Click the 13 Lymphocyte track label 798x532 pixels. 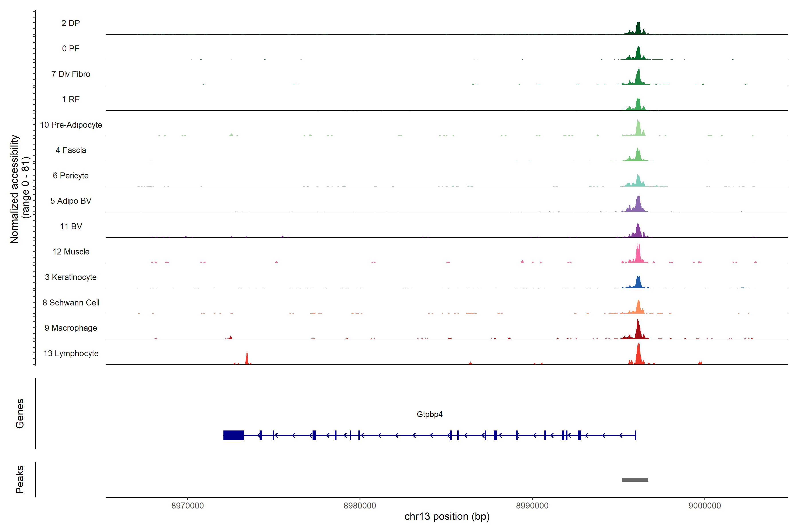pyautogui.click(x=71, y=353)
